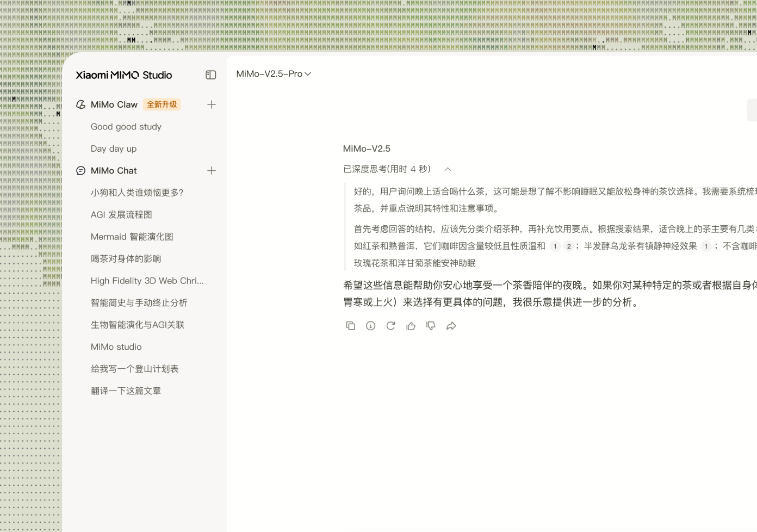
Task: Click the MiMo Chat bubble icon
Action: 80,171
